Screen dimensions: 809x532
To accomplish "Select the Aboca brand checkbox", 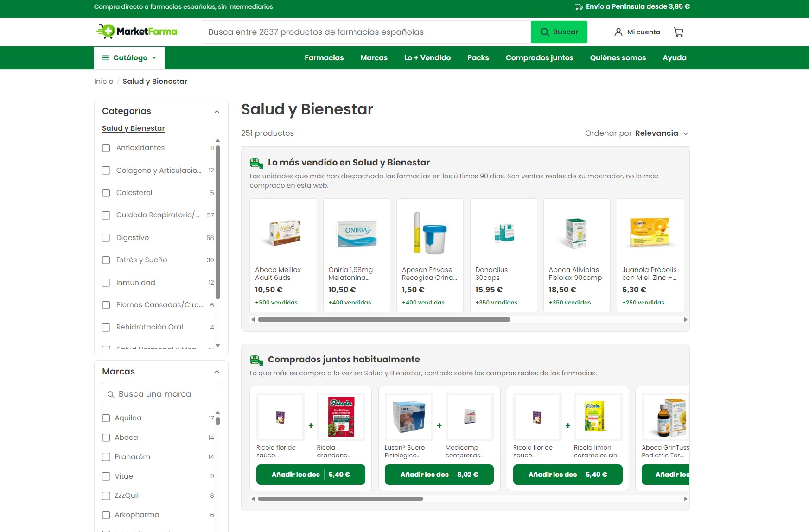I will [x=106, y=437].
